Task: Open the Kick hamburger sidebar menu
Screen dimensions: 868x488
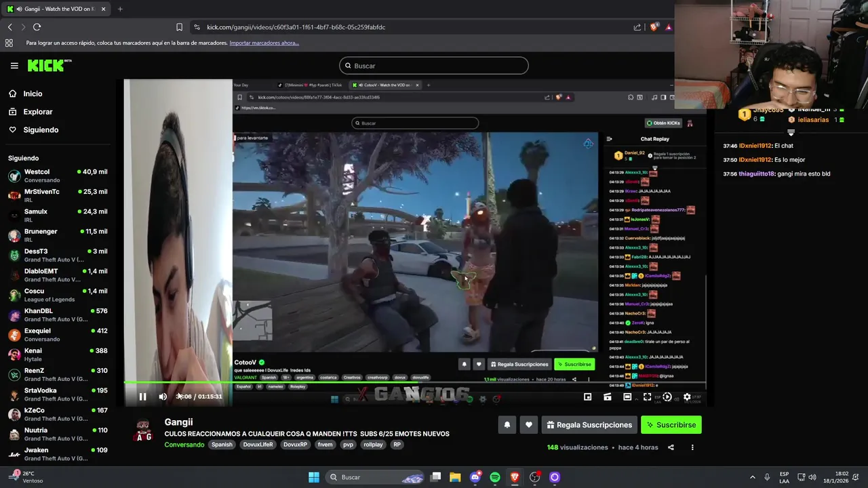Action: click(x=14, y=66)
